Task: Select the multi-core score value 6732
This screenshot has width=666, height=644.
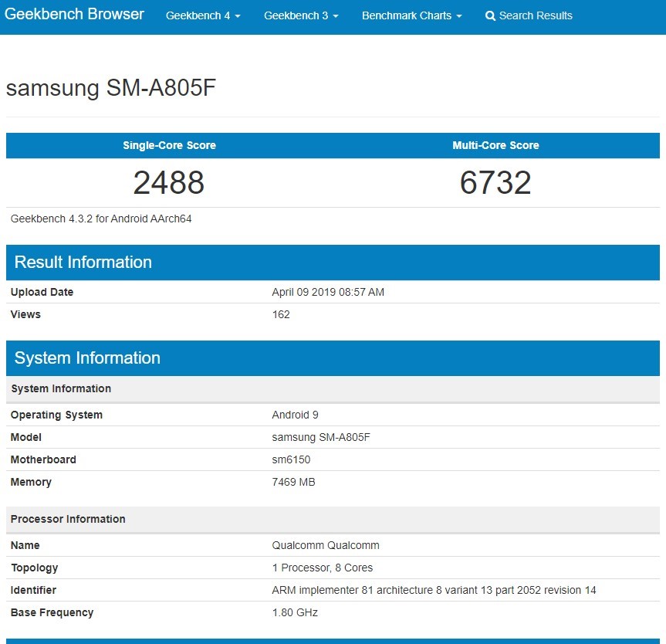Action: 495,183
